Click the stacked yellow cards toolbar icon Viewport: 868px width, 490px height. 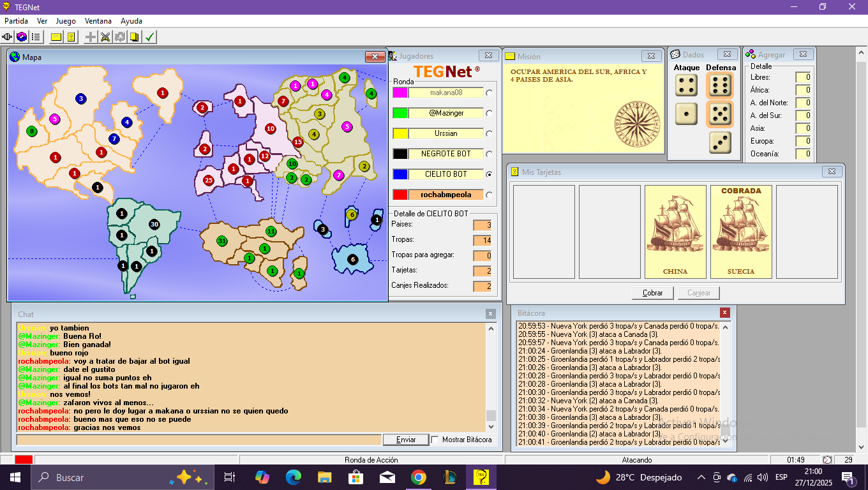tap(135, 37)
